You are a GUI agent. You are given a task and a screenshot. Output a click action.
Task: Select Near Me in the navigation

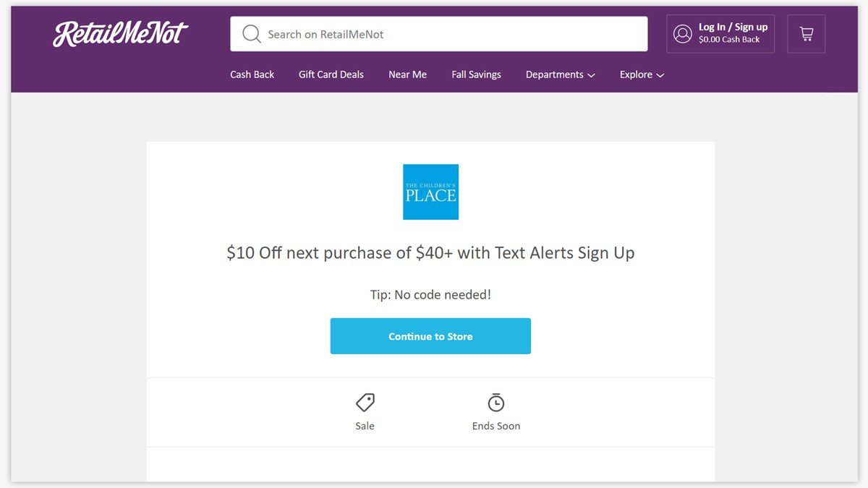[x=407, y=74]
